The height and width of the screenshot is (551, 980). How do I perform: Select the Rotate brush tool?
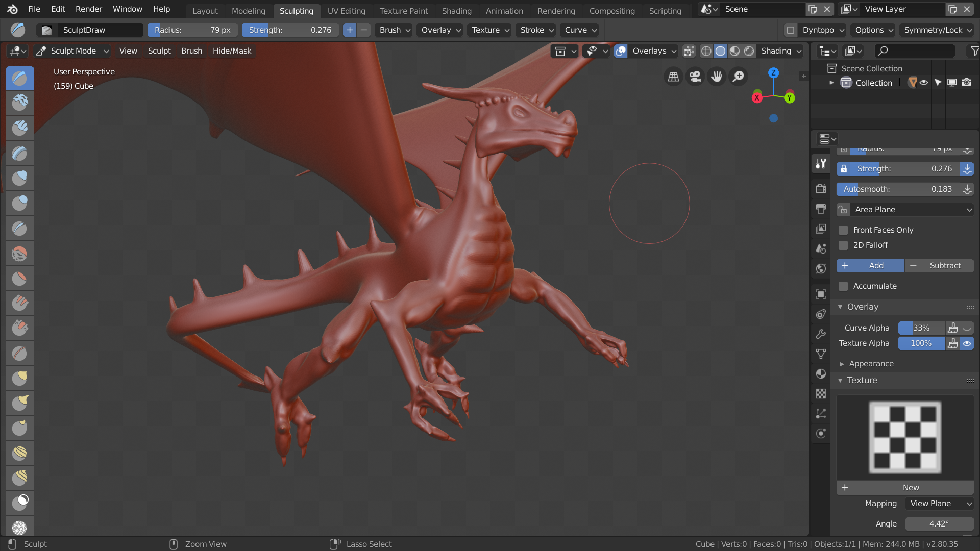(20, 478)
